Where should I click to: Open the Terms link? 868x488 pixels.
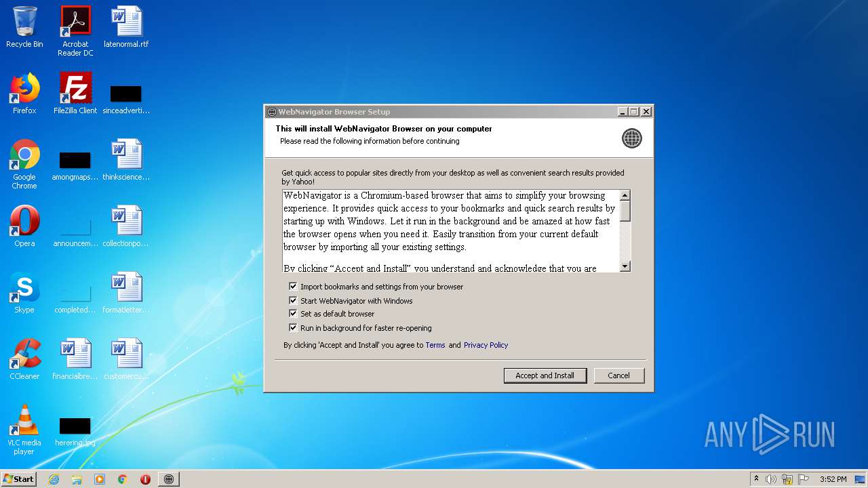click(x=435, y=345)
